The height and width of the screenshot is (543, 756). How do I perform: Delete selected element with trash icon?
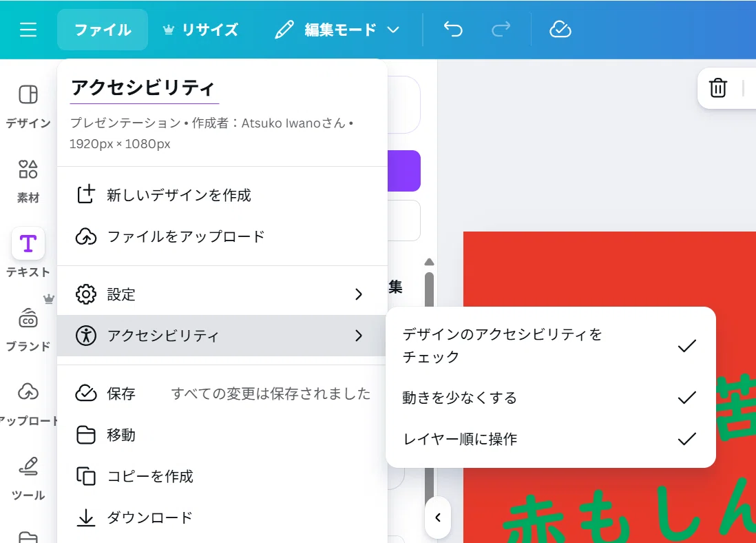(718, 88)
